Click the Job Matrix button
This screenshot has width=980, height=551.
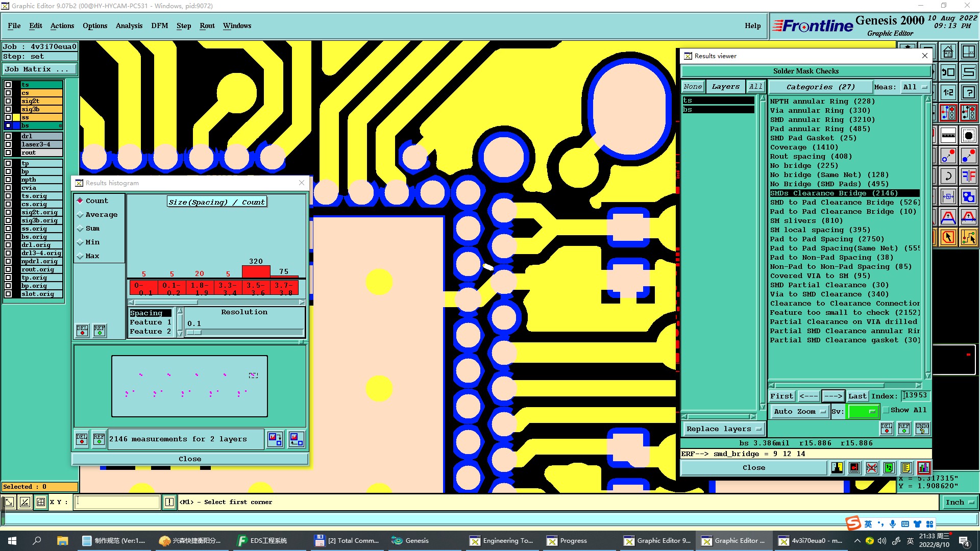[x=40, y=69]
